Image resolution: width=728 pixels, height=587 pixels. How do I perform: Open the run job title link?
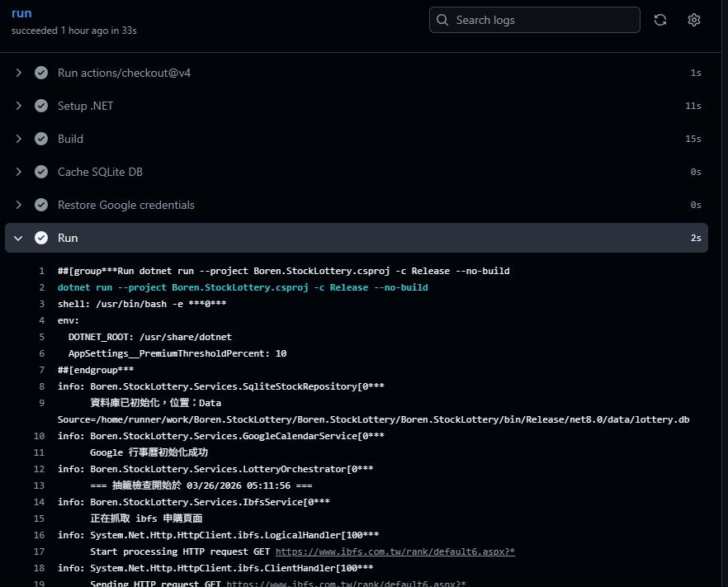pos(21,13)
